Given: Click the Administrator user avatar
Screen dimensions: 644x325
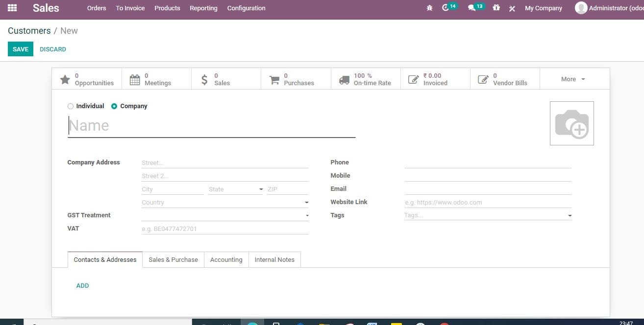Looking at the screenshot, I should tap(581, 7).
